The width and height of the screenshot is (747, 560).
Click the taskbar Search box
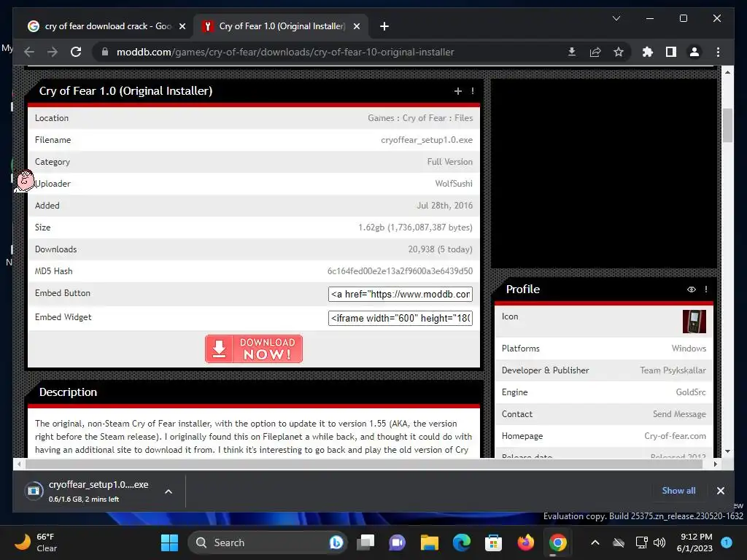tap(267, 542)
